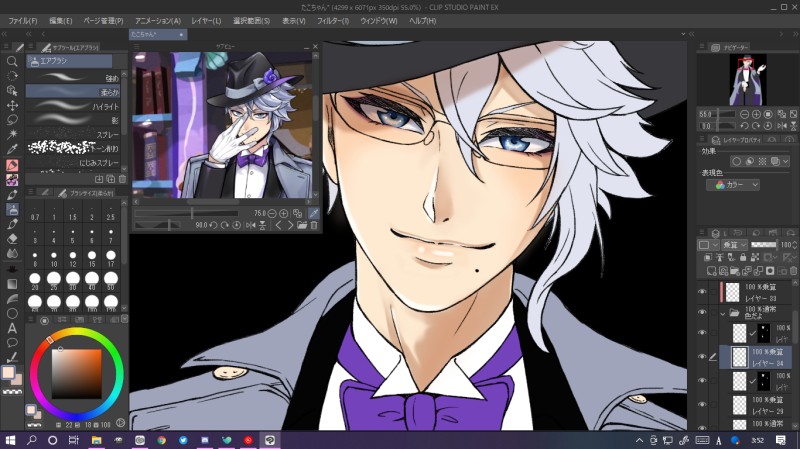Image resolution: width=800 pixels, height=449 pixels.
Task: Select the Lasso selection tool
Action: point(12,120)
